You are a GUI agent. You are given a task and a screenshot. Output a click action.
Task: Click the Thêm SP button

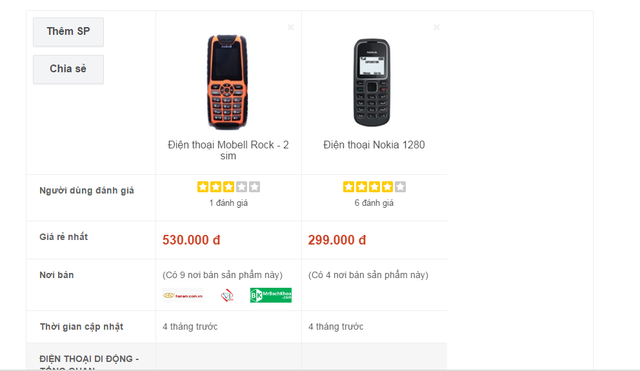pyautogui.click(x=68, y=32)
